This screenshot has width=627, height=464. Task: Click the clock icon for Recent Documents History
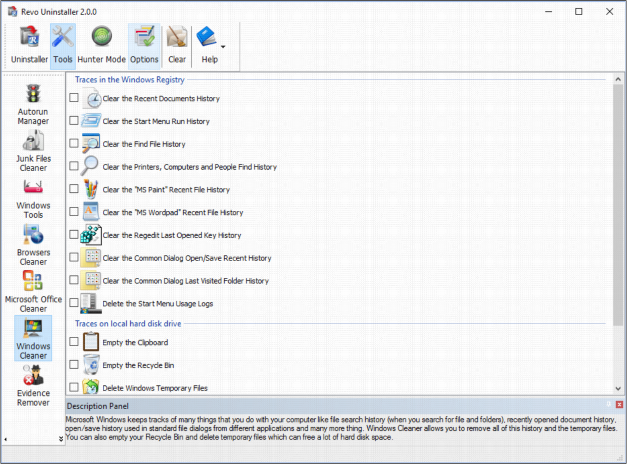click(92, 98)
